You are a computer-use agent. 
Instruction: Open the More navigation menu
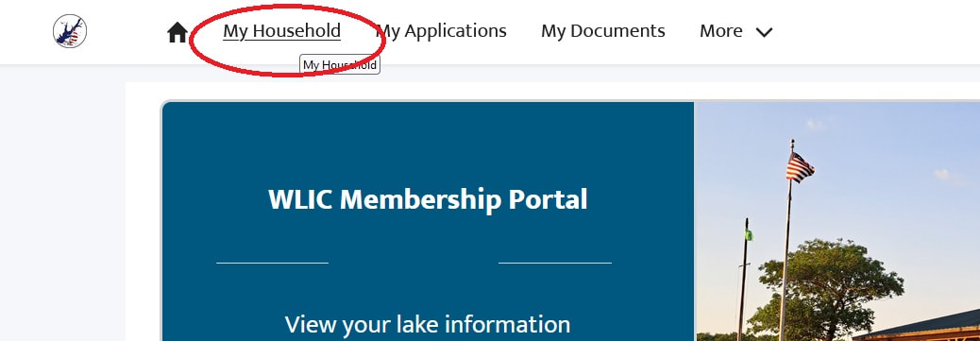point(736,31)
